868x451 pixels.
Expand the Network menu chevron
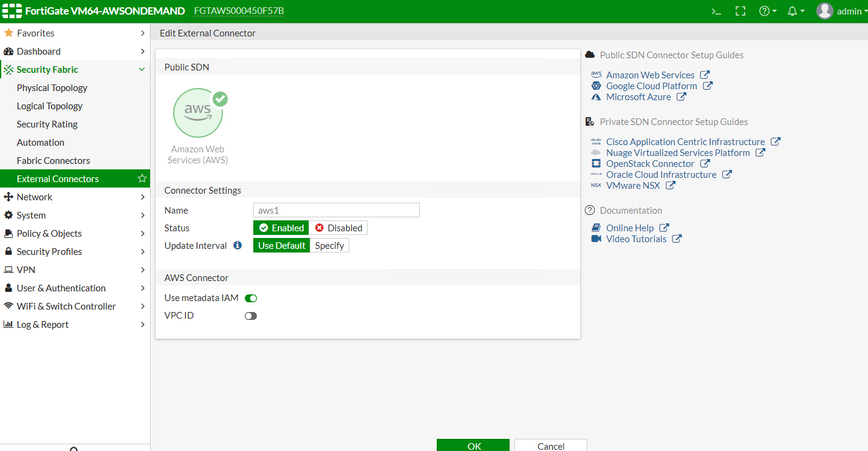click(x=143, y=197)
